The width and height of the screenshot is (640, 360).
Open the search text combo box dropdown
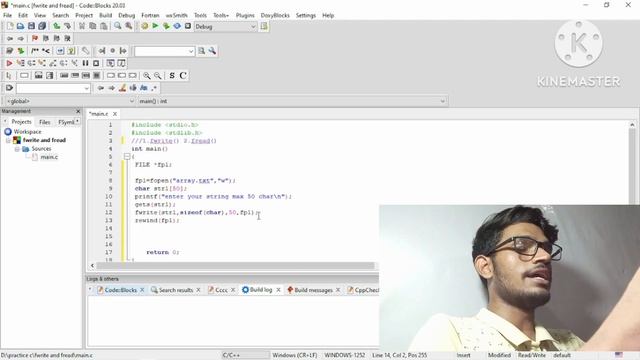(x=191, y=51)
